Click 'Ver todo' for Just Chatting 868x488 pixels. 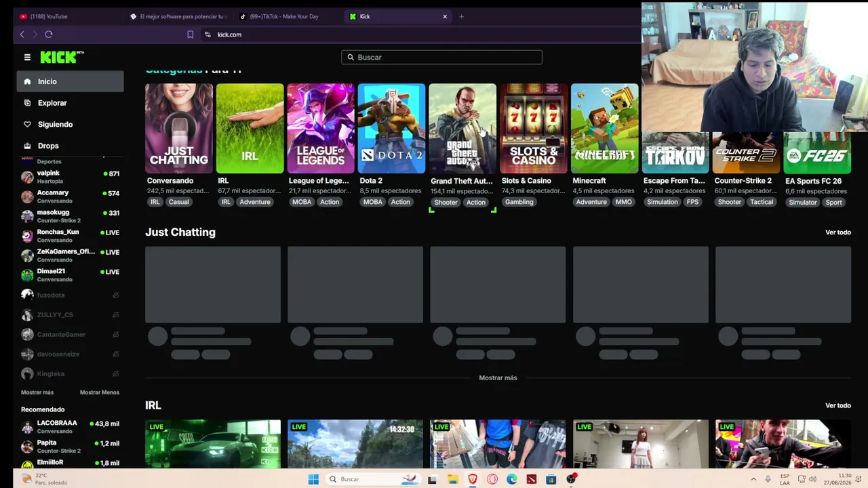pos(838,232)
